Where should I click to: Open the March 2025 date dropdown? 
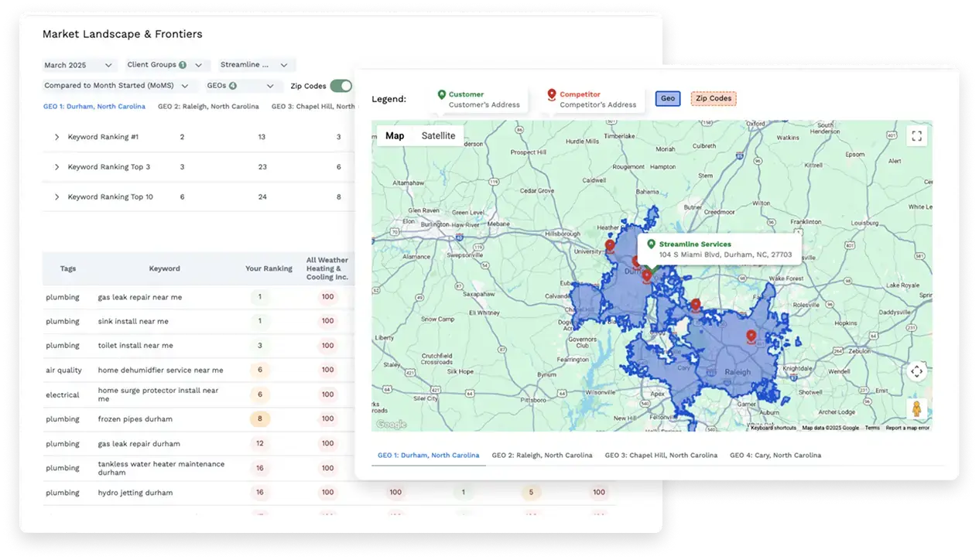79,66
